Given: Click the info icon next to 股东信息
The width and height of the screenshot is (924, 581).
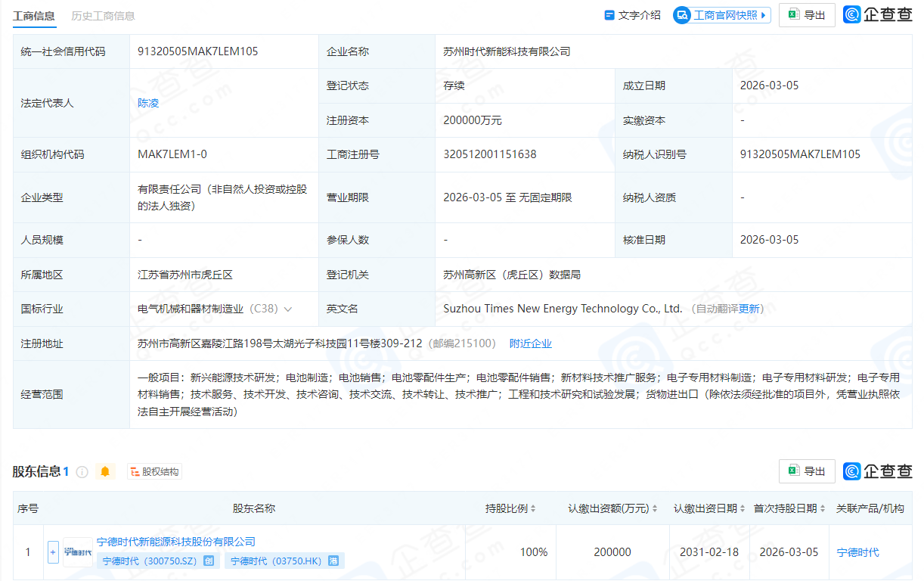Looking at the screenshot, I should coord(83,471).
